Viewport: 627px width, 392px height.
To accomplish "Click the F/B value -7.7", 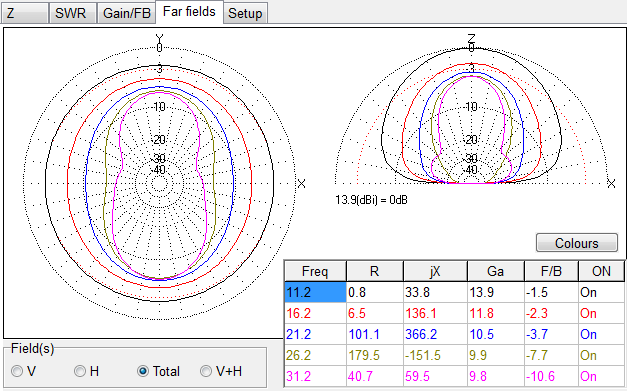I will click(x=551, y=355).
